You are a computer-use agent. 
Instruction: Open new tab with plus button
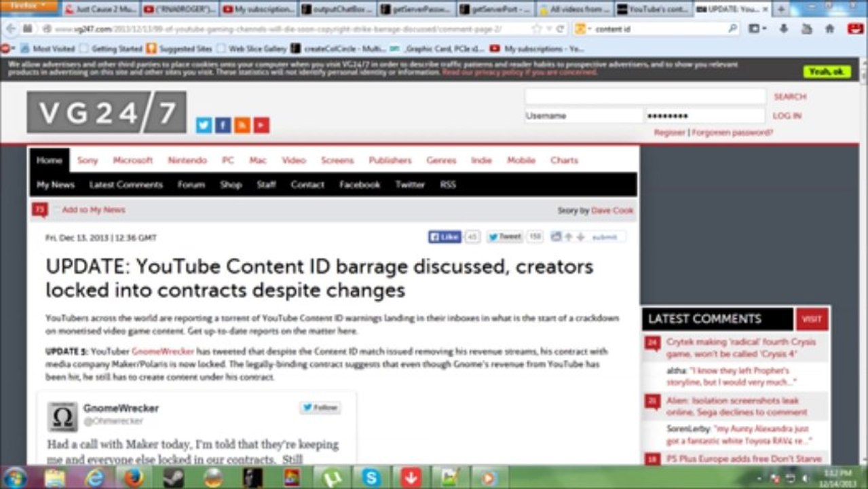781,9
